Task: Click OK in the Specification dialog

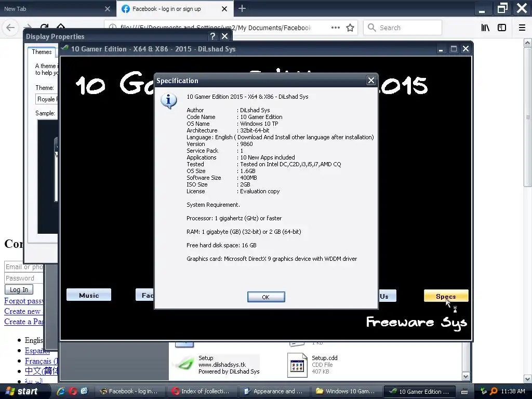Action: [266, 297]
